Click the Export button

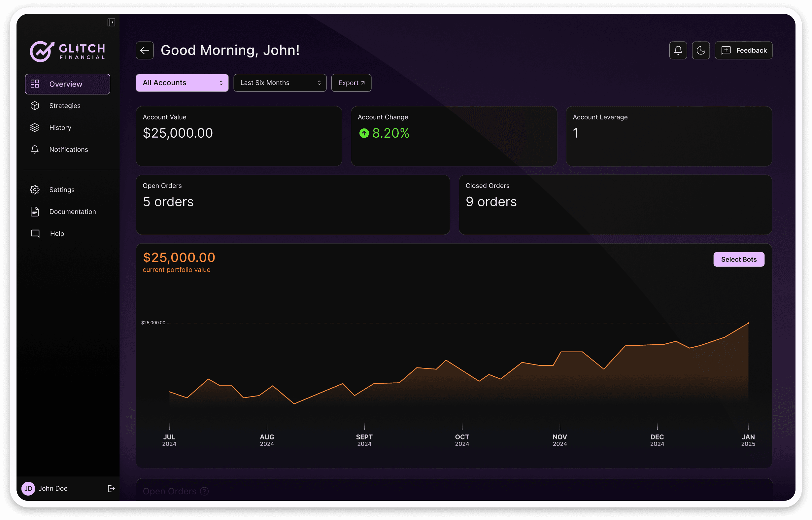click(x=351, y=83)
